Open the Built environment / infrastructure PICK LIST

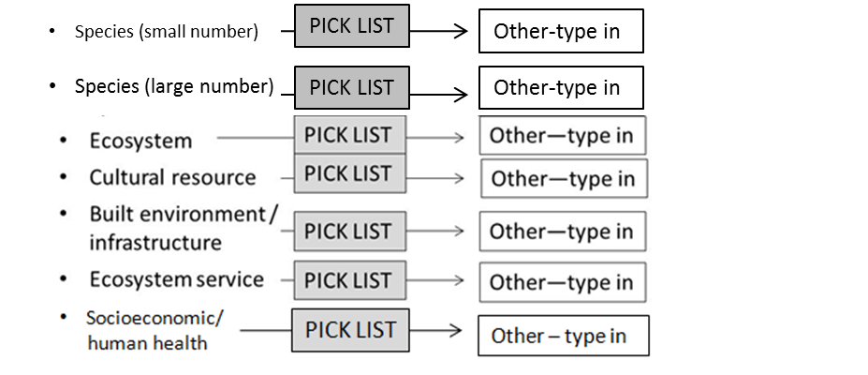[348, 231]
